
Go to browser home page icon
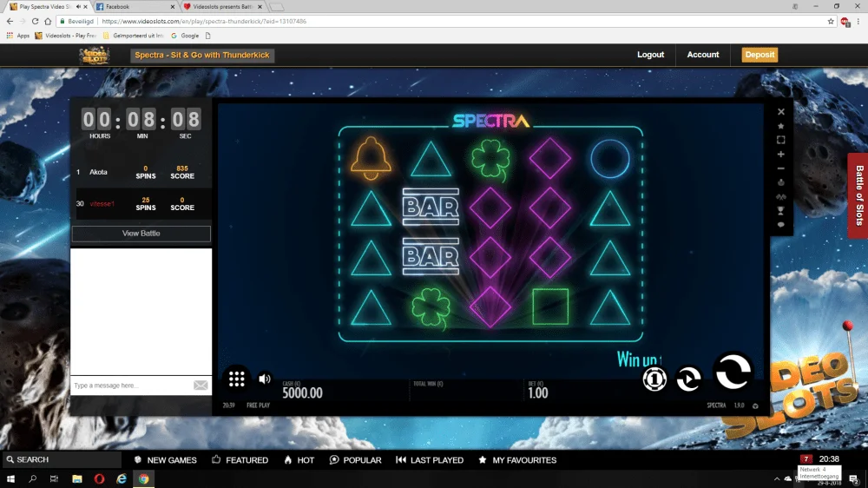48,21
